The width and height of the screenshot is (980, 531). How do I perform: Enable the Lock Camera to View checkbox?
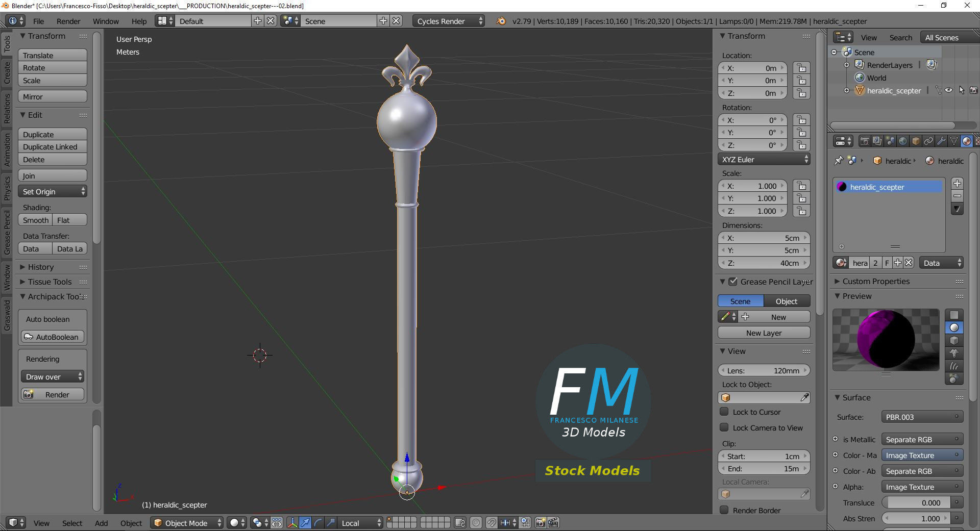click(724, 427)
